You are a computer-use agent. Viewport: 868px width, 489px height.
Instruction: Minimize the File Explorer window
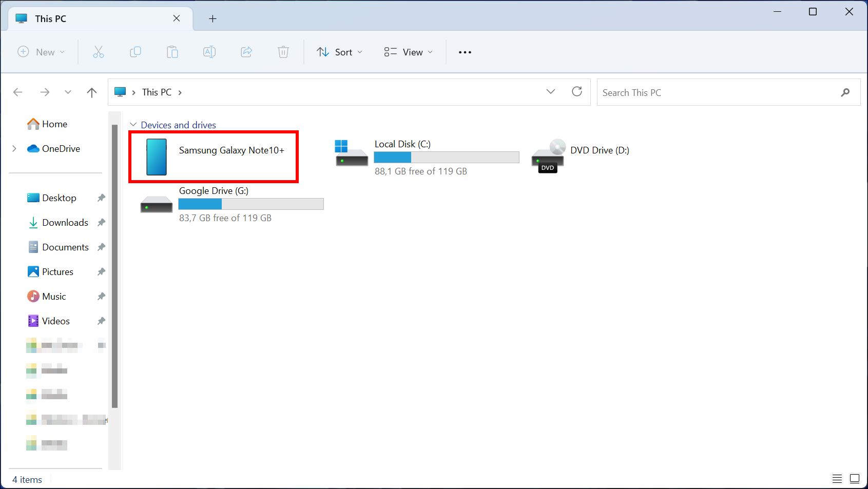(x=778, y=12)
